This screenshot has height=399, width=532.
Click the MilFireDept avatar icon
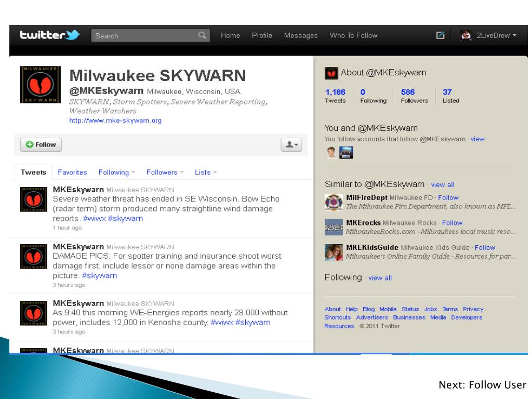point(332,202)
